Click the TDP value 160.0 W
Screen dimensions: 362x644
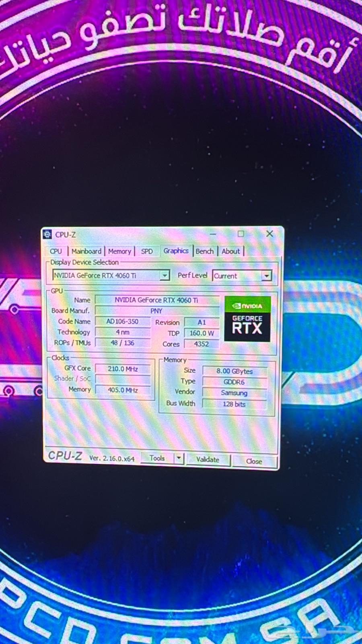pos(202,333)
